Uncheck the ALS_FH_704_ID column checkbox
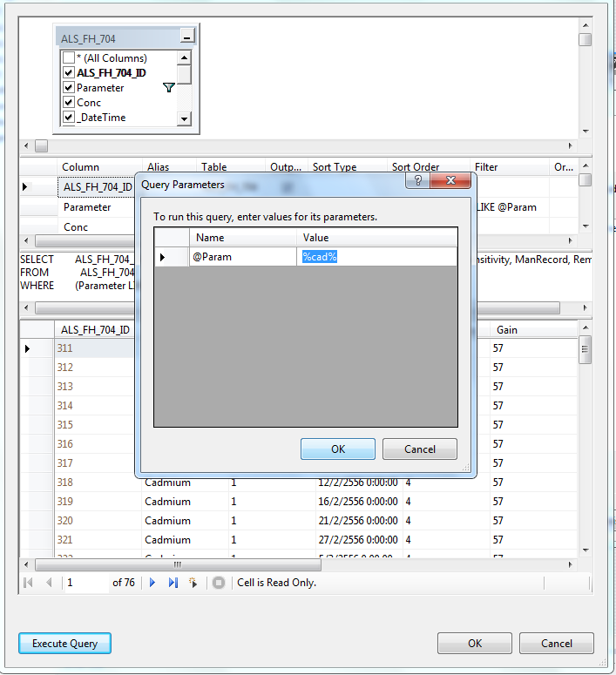The width and height of the screenshot is (616, 675). tap(69, 73)
